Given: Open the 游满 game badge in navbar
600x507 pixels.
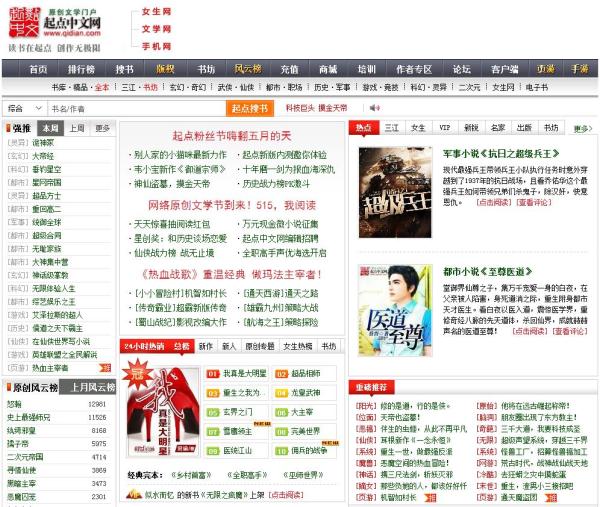Looking at the screenshot, I should 545,69.
